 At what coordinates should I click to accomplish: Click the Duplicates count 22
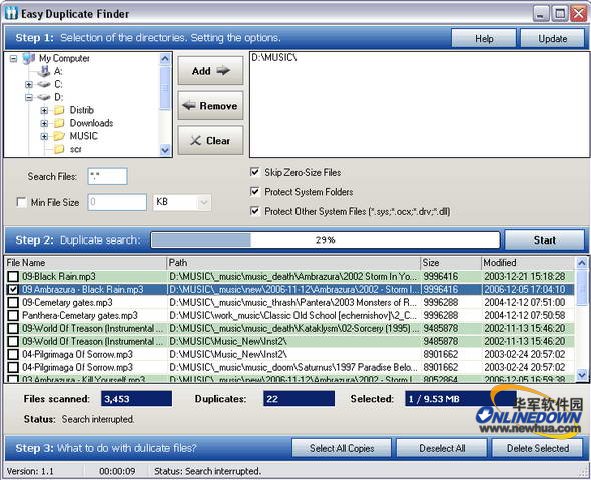(x=299, y=399)
